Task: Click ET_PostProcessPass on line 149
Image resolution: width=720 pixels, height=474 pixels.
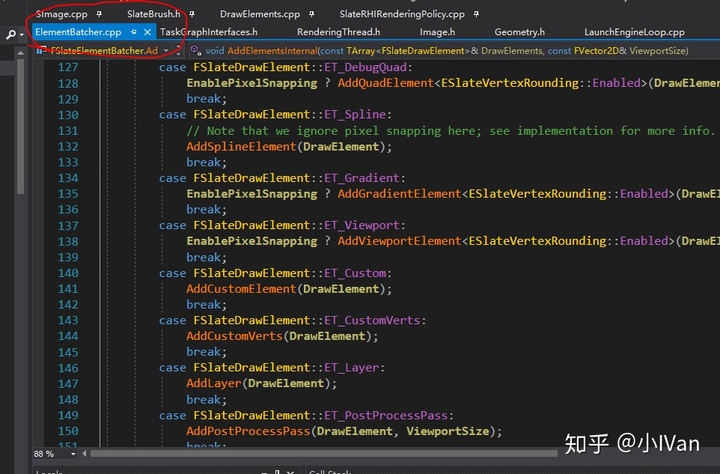Action: (386, 415)
